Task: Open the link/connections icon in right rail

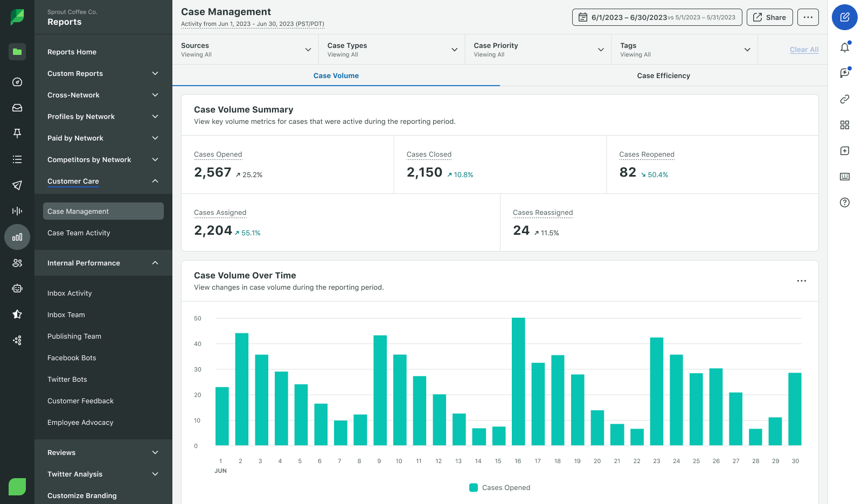Action: coord(844,99)
